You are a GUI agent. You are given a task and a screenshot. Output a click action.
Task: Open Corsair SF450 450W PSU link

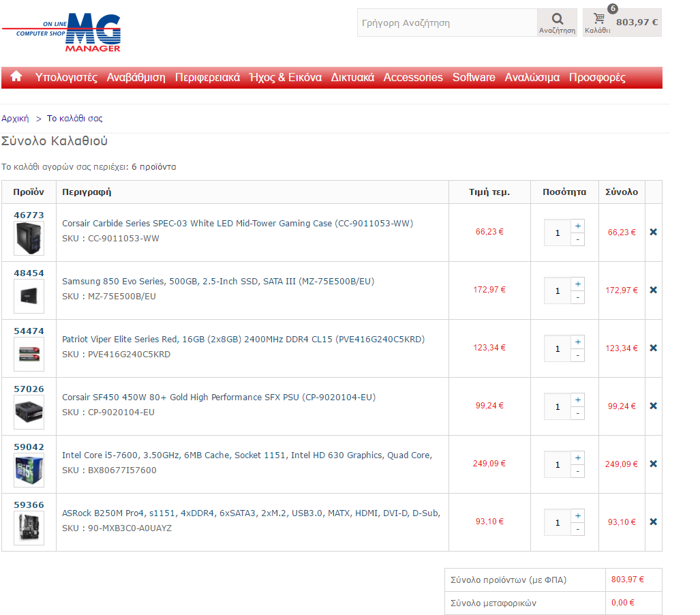click(219, 397)
